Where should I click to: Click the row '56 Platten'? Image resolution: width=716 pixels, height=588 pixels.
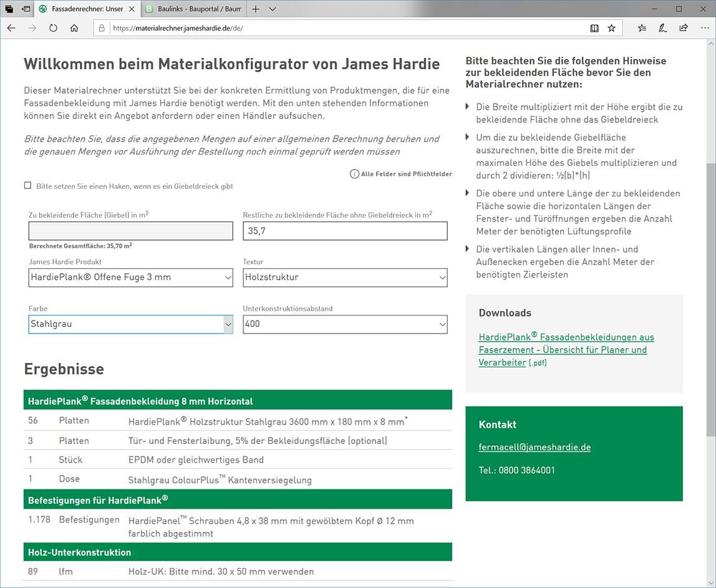tap(238, 420)
